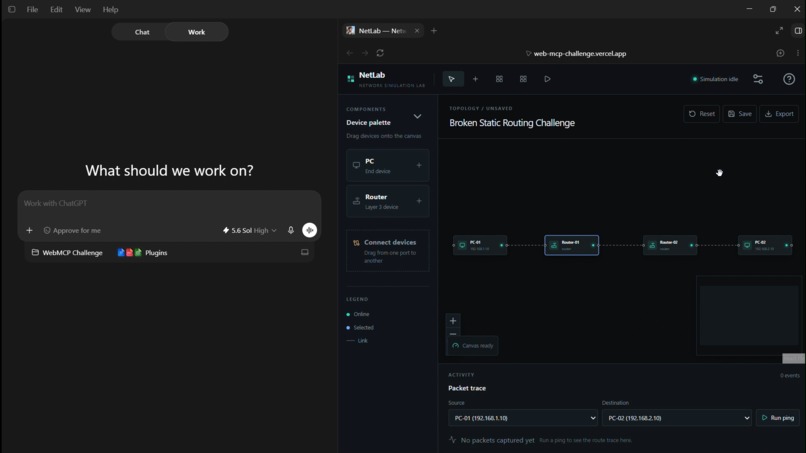This screenshot has width=806, height=453.
Task: Export the topology
Action: (x=779, y=114)
